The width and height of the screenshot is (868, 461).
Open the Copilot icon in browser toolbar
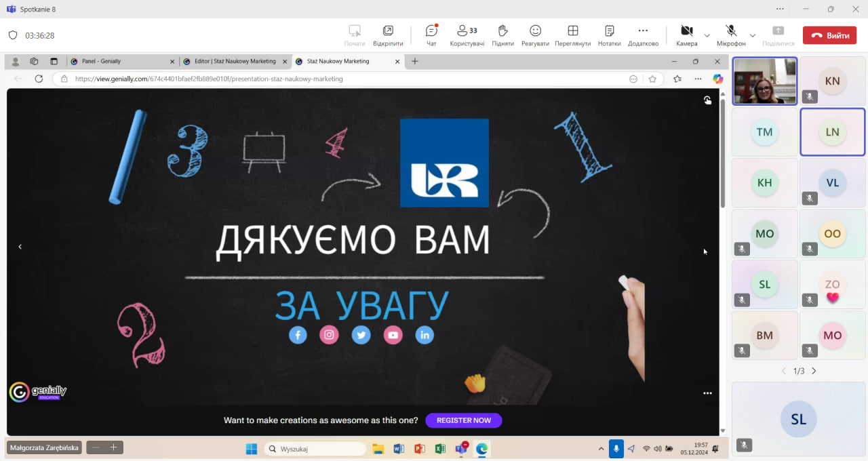717,79
